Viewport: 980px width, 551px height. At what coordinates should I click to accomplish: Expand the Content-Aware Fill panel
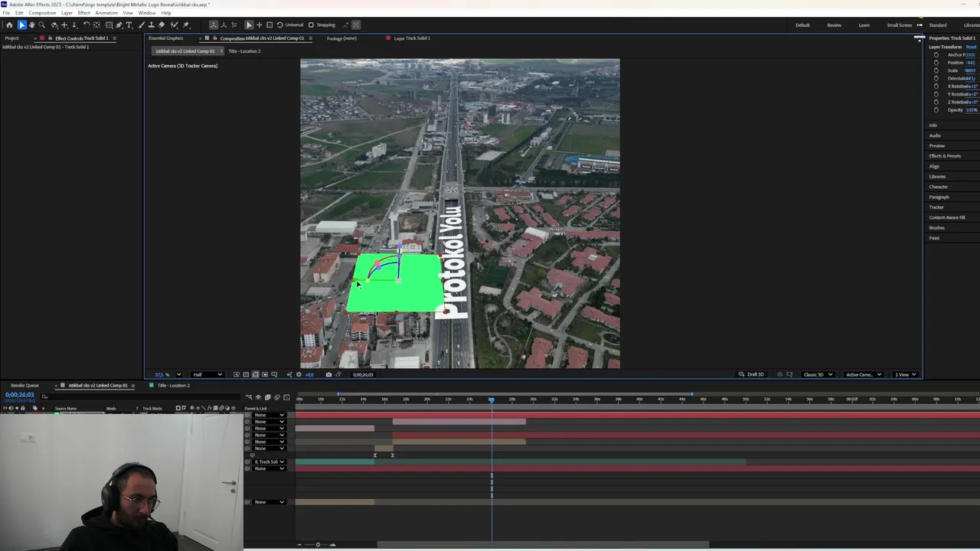pyautogui.click(x=947, y=217)
